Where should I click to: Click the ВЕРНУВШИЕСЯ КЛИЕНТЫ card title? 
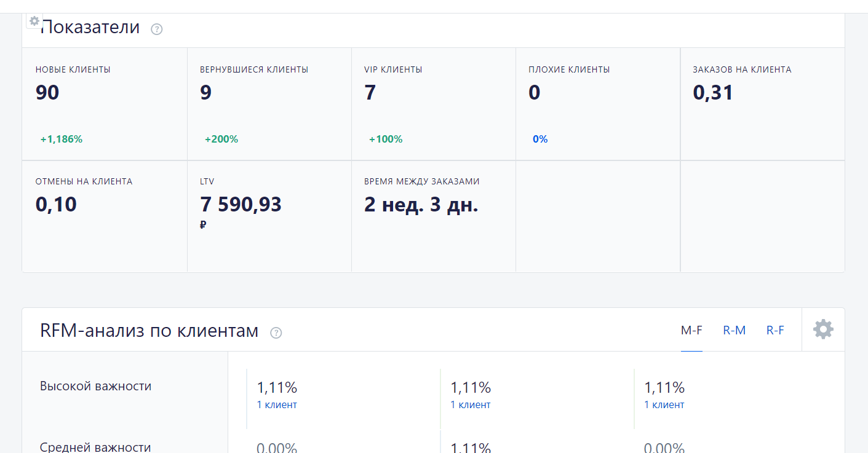tap(254, 69)
